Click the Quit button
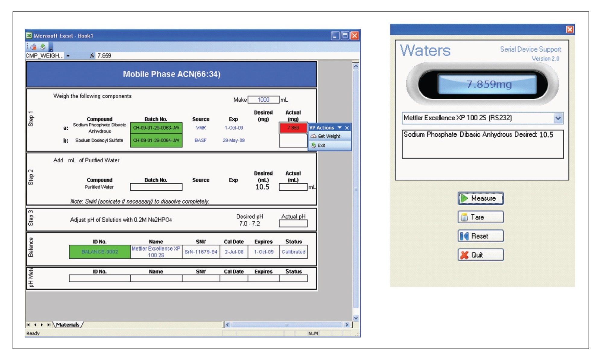Image resolution: width=603 pixels, height=364 pixels. [x=481, y=255]
